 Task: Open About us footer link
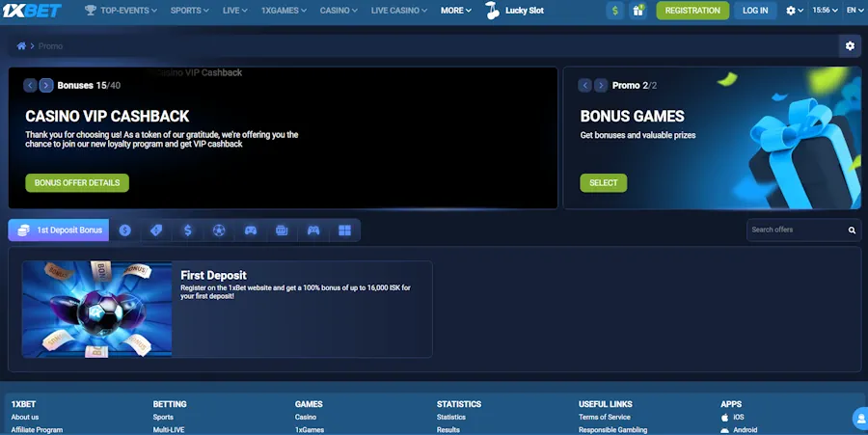(25, 417)
